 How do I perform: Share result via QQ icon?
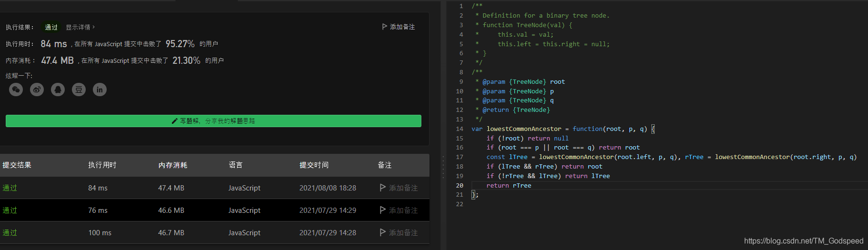58,90
